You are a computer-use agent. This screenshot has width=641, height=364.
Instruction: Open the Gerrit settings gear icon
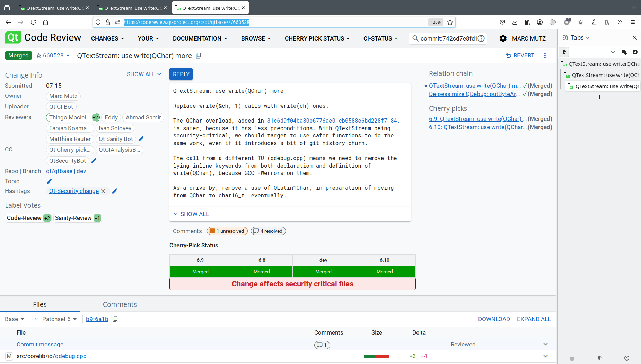click(x=503, y=38)
